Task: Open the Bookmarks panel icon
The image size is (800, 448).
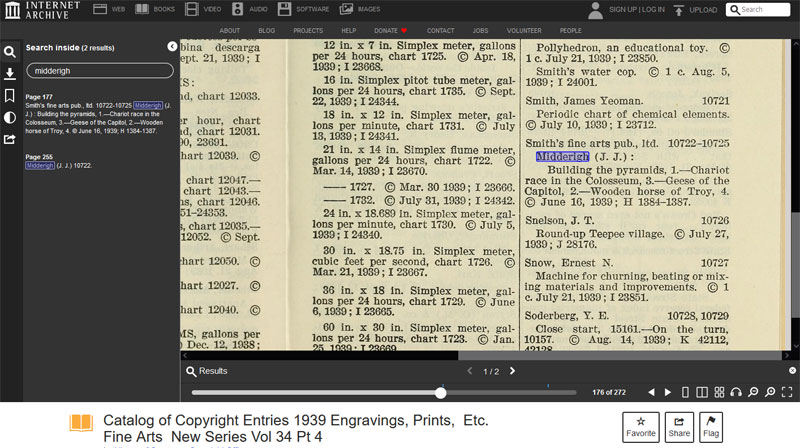Action: tap(9, 95)
